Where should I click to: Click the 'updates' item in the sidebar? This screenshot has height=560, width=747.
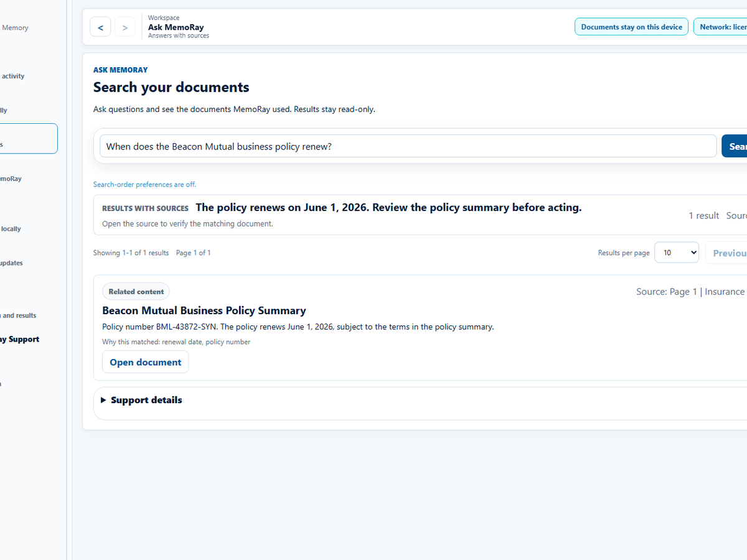(11, 263)
